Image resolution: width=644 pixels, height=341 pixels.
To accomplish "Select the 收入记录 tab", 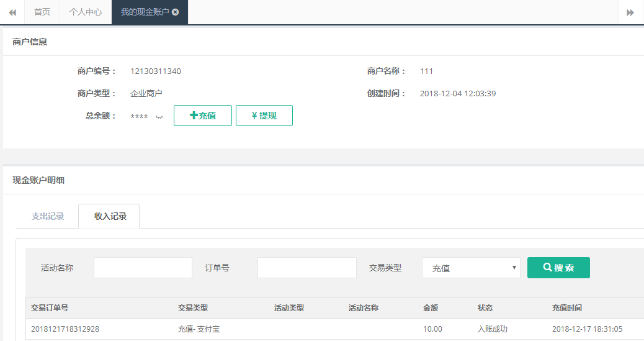I will 110,216.
